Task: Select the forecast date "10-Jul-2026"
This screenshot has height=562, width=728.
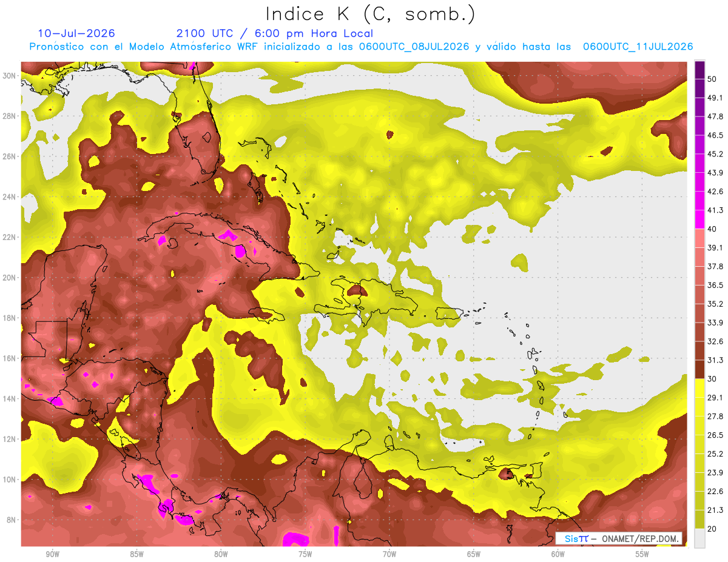Action: (x=76, y=33)
